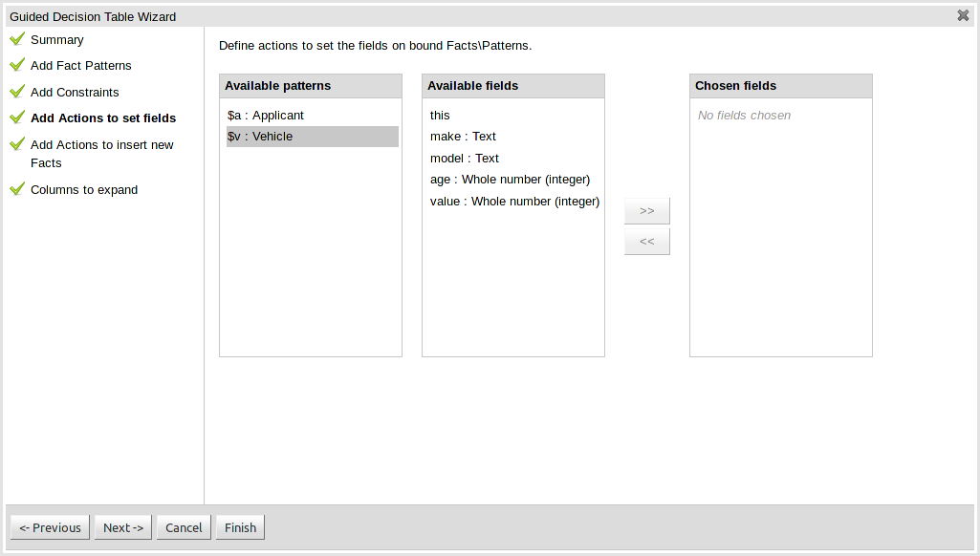Image resolution: width=980 pixels, height=556 pixels.
Task: Choose the 'make : Text' field
Action: pos(463,137)
